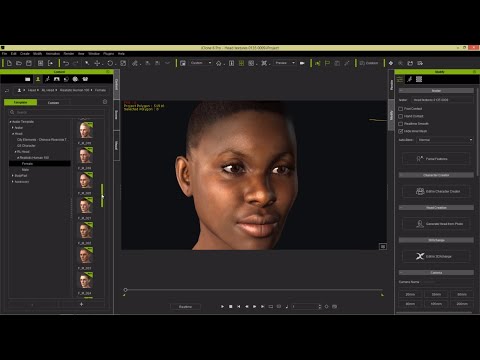Screen dimensions: 480x360
Task: Select the G5 Character tree item
Action: (26, 146)
